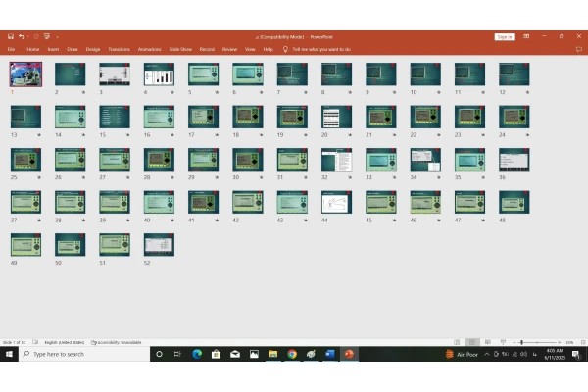This screenshot has width=588, height=392.
Task: Click the Undo arrow icon
Action: (22, 36)
